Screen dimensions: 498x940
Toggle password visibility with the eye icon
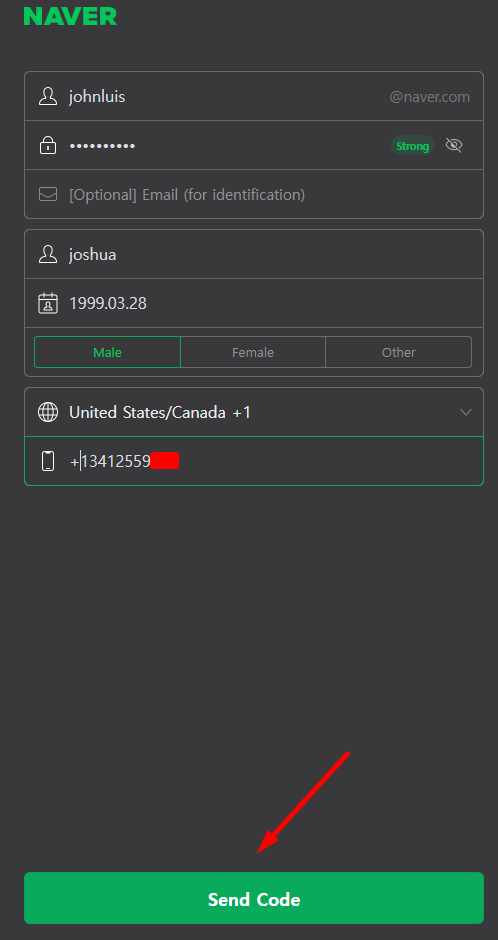click(454, 145)
